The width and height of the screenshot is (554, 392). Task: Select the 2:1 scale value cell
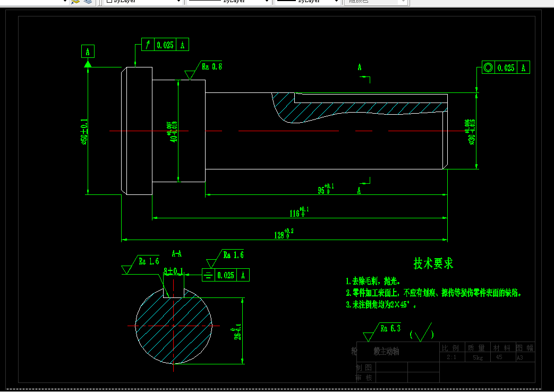click(451, 357)
